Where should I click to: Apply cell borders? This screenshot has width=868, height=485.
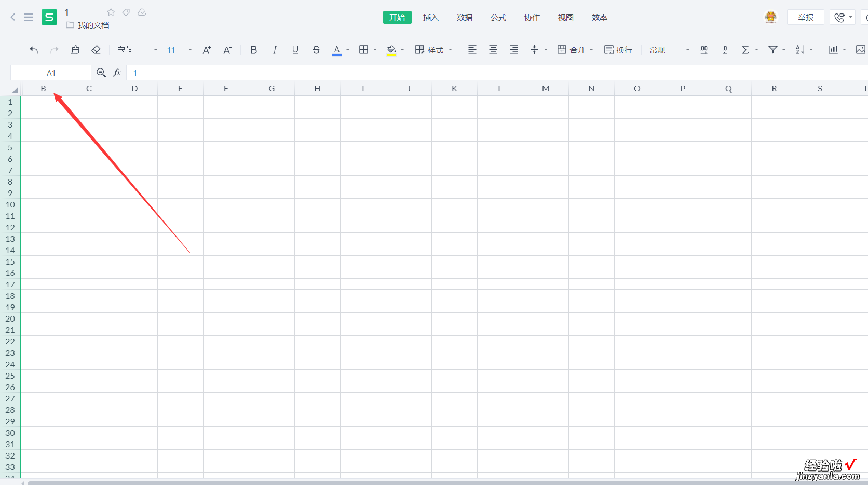coord(364,50)
